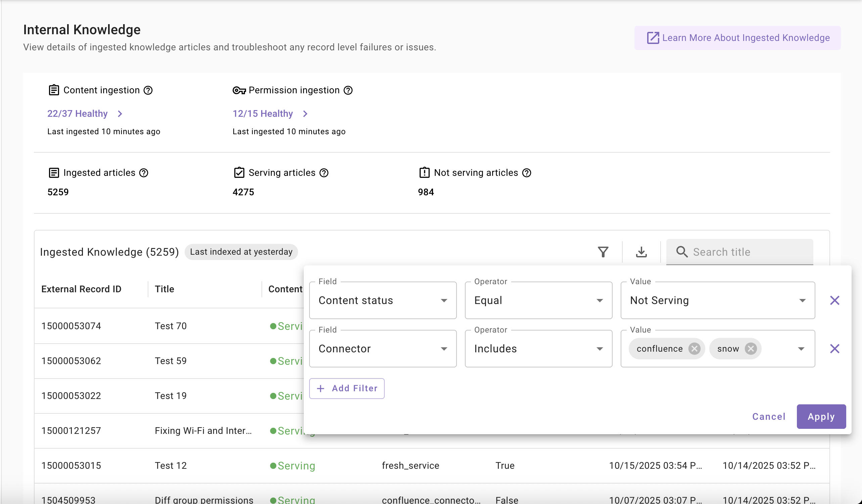Delete the Connector filter row
Image resolution: width=862 pixels, height=504 pixels.
(x=834, y=349)
